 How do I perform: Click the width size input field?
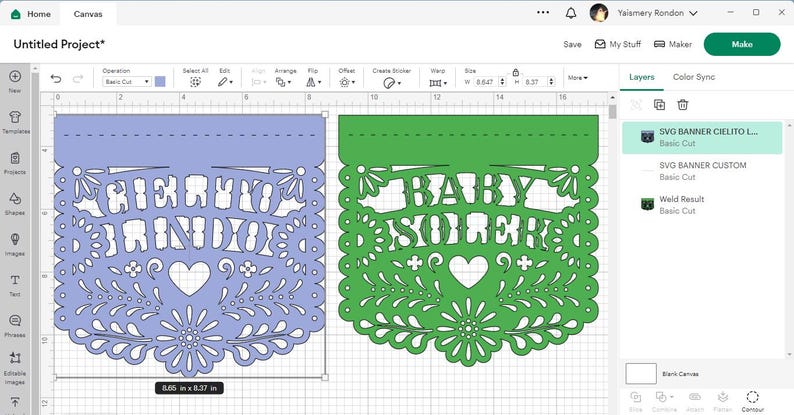click(x=485, y=81)
